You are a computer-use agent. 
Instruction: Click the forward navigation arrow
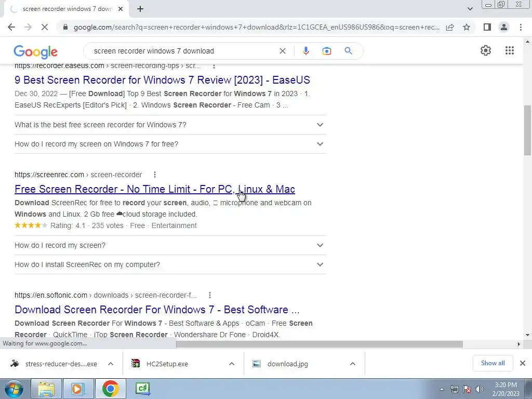coord(28,27)
